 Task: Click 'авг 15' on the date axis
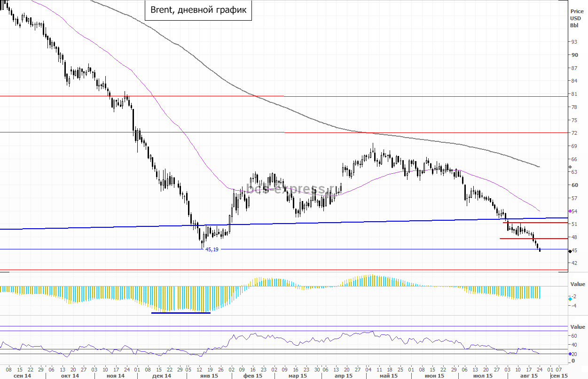click(x=529, y=376)
